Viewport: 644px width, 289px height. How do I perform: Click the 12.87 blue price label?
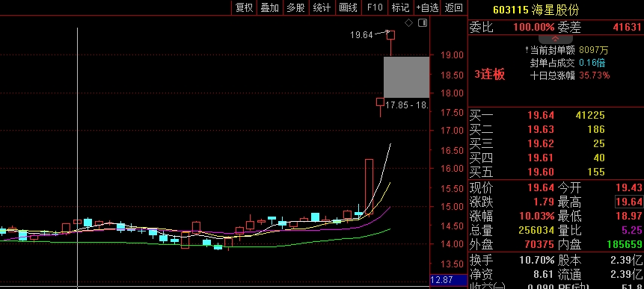click(449, 280)
